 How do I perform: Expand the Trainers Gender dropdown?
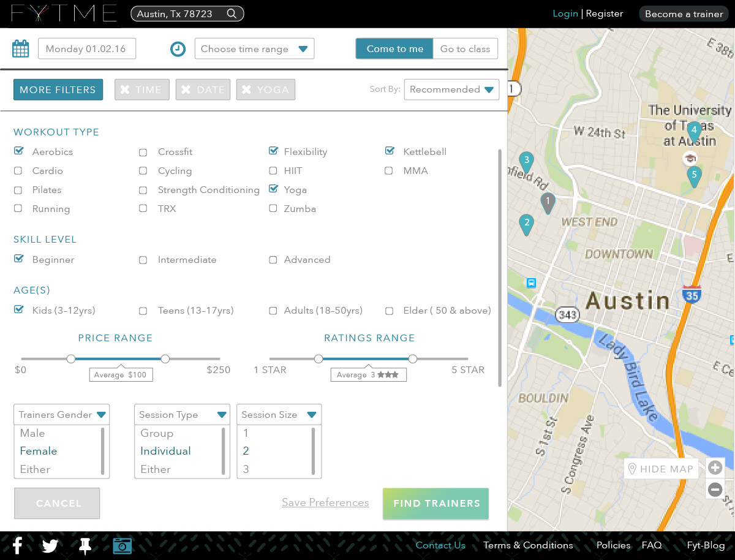[61, 415]
